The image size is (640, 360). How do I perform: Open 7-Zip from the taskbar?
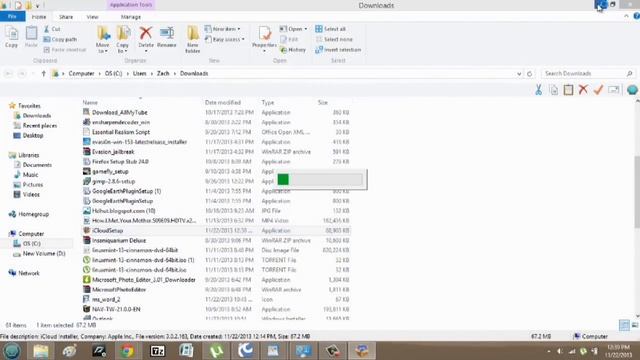(x=157, y=351)
